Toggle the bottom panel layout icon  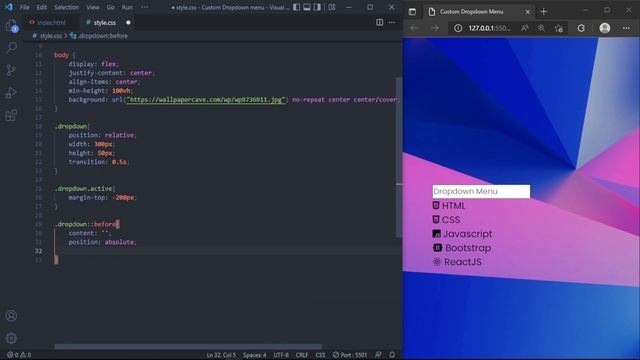pyautogui.click(x=307, y=7)
